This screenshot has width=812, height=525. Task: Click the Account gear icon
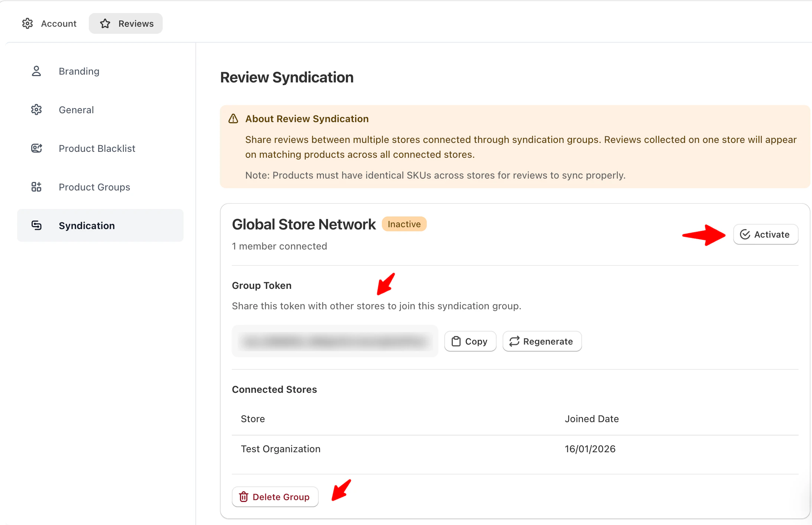coord(27,23)
